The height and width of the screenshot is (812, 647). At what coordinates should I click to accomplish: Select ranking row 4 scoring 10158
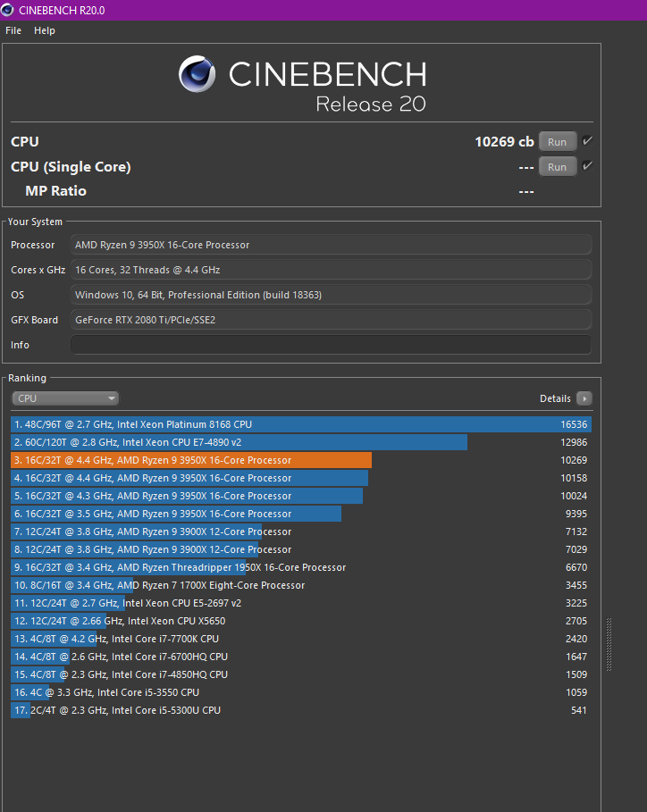tap(301, 478)
